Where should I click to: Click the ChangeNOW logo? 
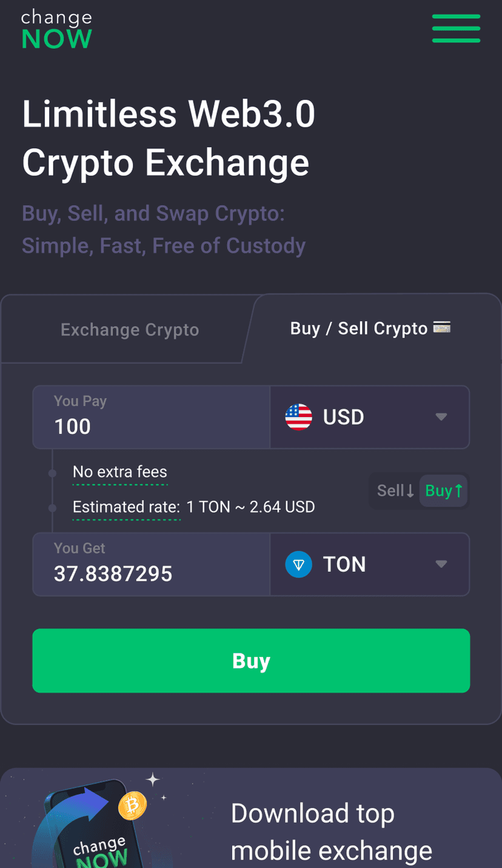[x=56, y=29]
